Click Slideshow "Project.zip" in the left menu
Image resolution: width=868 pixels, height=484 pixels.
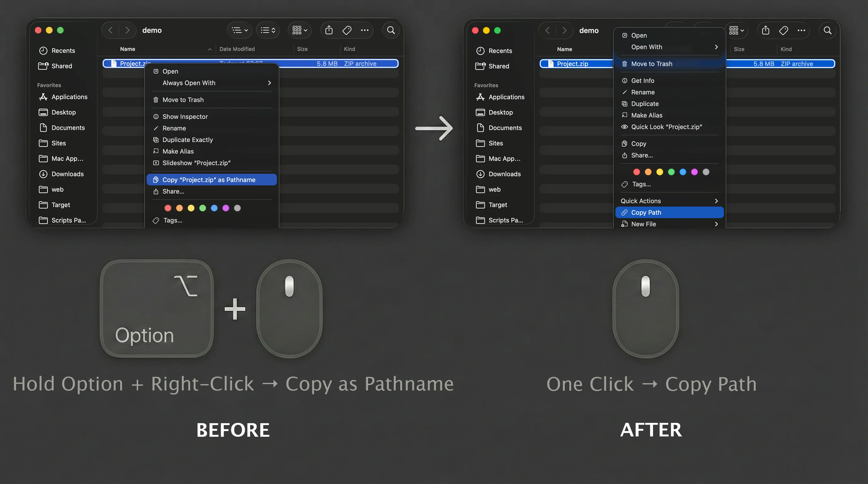click(212, 163)
